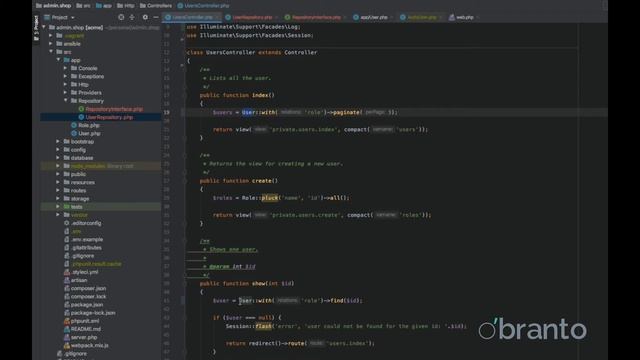Open the Project tool window side tab
Screen dimensions: 640x360
36,28
